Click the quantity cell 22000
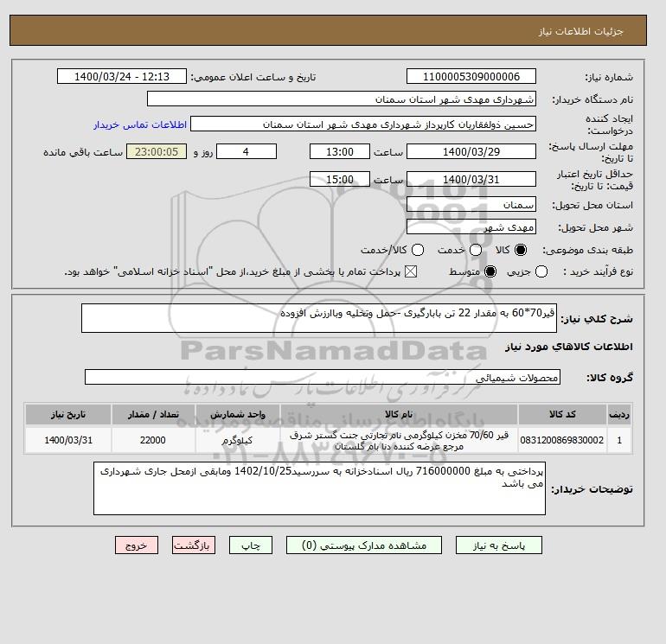 coord(153,440)
